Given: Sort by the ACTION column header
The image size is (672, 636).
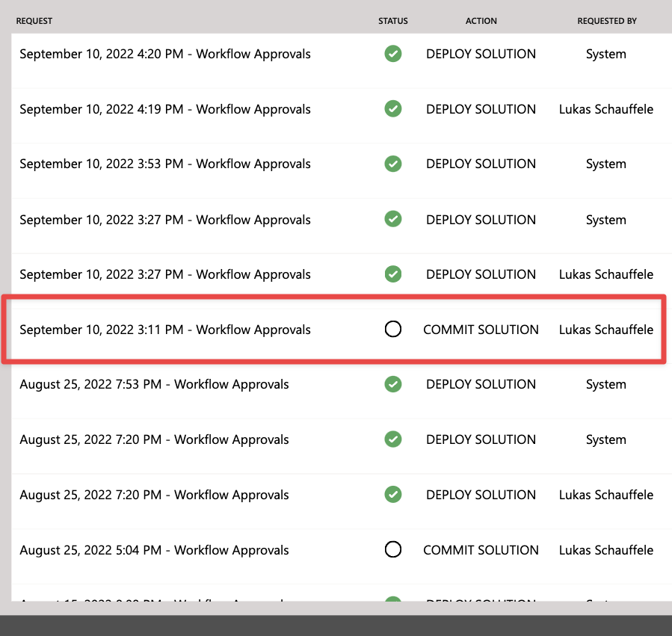Looking at the screenshot, I should coord(481,21).
